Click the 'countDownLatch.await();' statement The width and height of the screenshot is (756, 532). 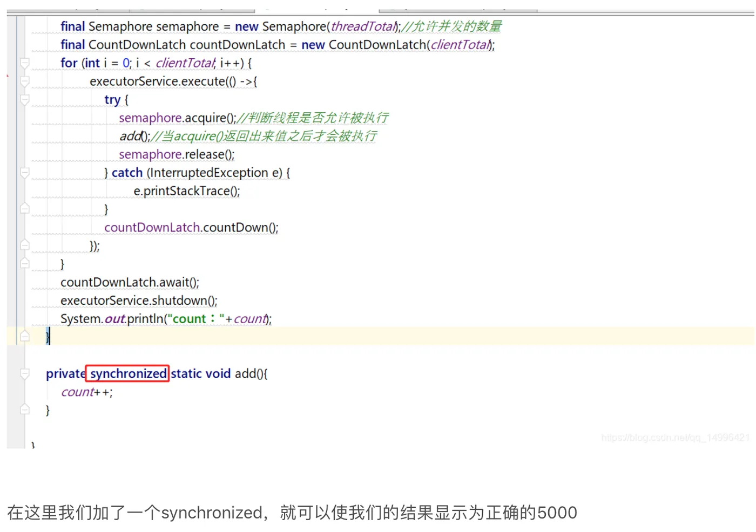(x=130, y=282)
